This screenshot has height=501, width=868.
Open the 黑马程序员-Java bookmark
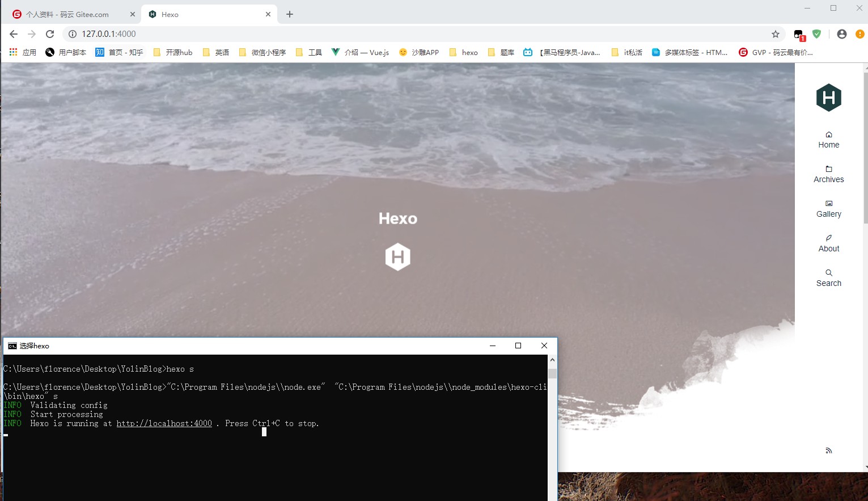[561, 52]
